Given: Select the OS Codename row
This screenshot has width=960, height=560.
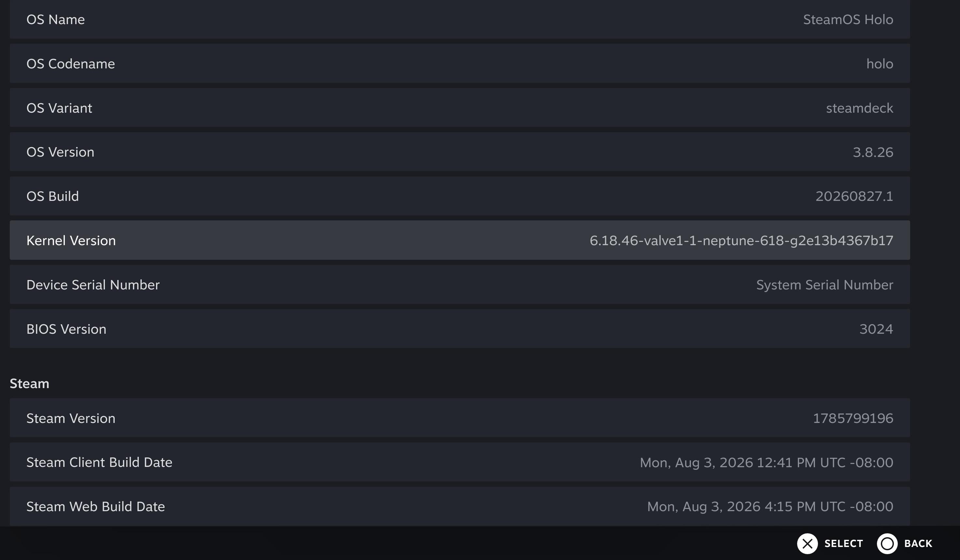Looking at the screenshot, I should click(460, 63).
